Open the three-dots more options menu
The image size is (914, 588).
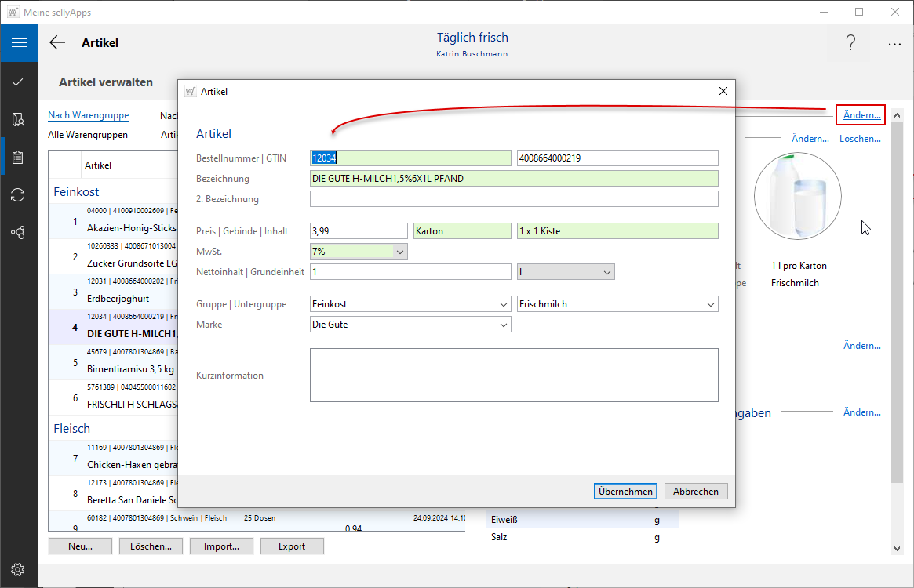894,45
